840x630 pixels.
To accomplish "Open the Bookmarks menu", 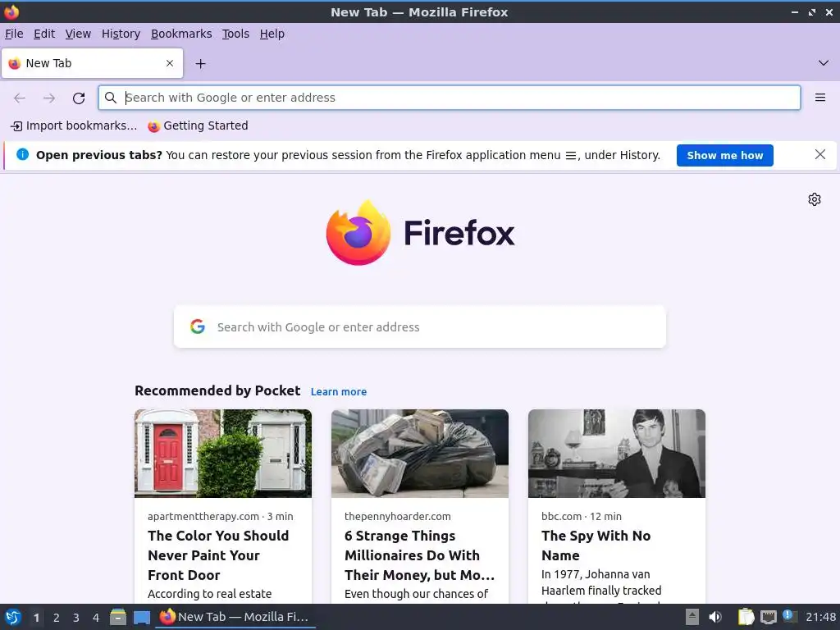I will [x=181, y=34].
